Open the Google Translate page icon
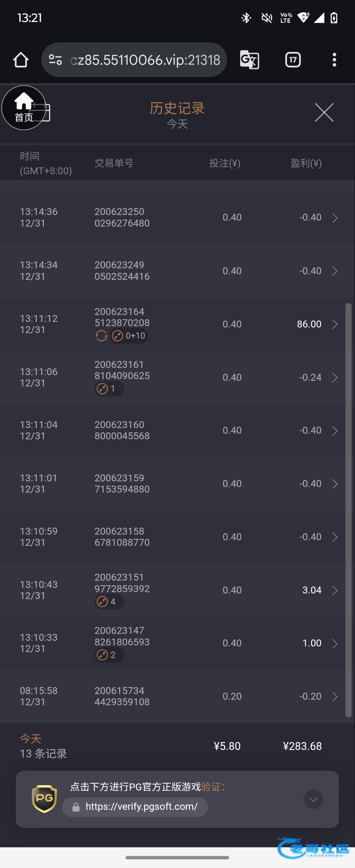 pyautogui.click(x=249, y=60)
